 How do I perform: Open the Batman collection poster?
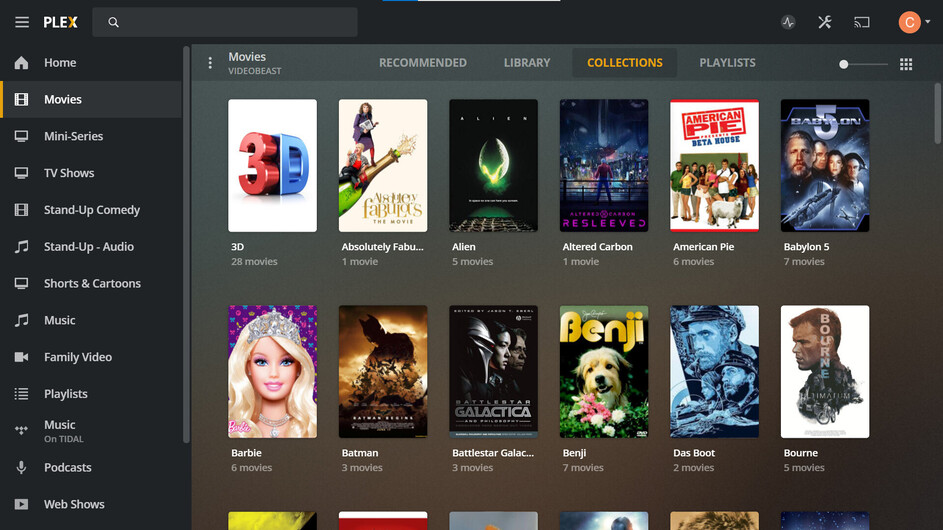pyautogui.click(x=383, y=371)
